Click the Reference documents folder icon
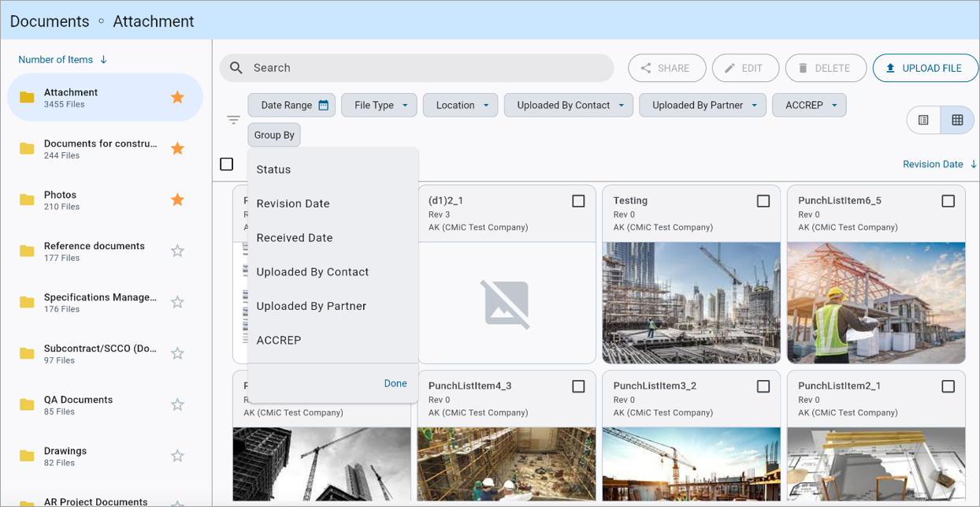The height and width of the screenshot is (507, 980). pos(27,251)
